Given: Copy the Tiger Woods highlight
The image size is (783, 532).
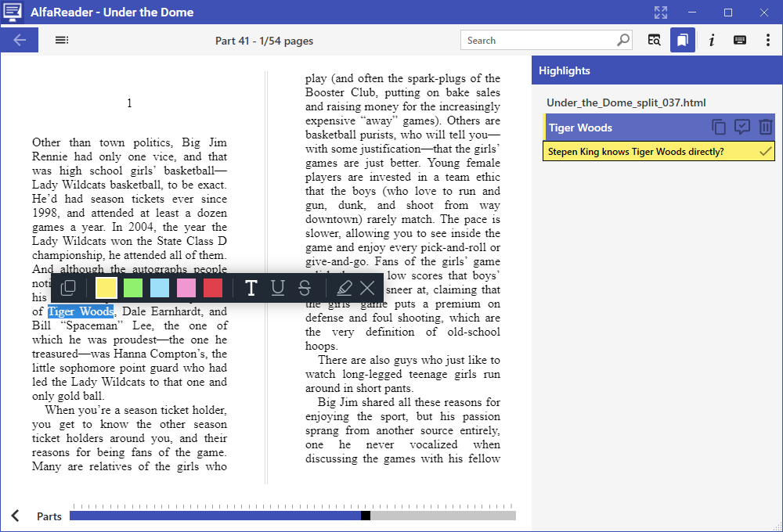Looking at the screenshot, I should click(719, 127).
